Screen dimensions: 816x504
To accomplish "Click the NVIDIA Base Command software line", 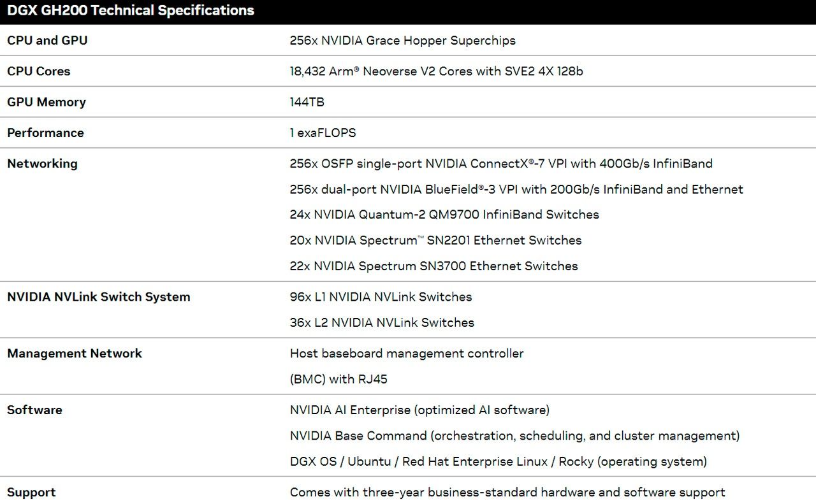I will coord(514,436).
